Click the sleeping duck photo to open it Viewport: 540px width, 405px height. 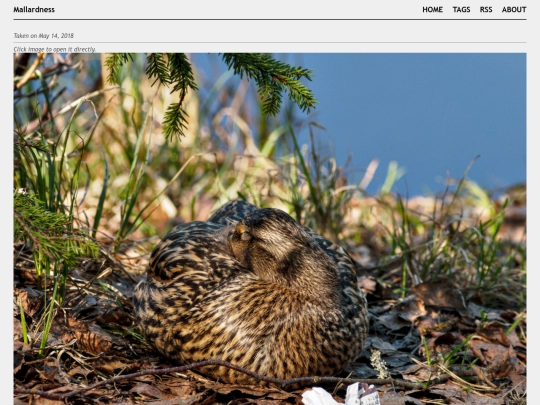click(270, 229)
